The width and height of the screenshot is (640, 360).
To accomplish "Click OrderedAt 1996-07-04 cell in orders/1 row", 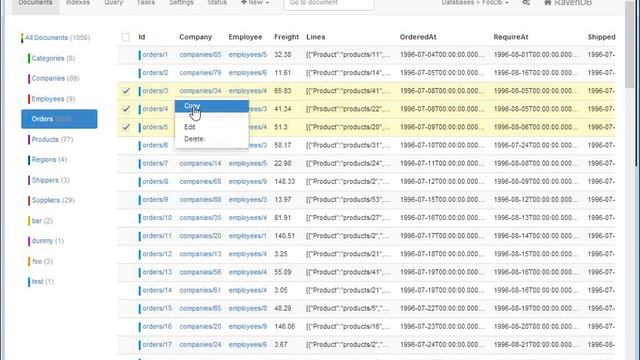I will click(442, 55).
